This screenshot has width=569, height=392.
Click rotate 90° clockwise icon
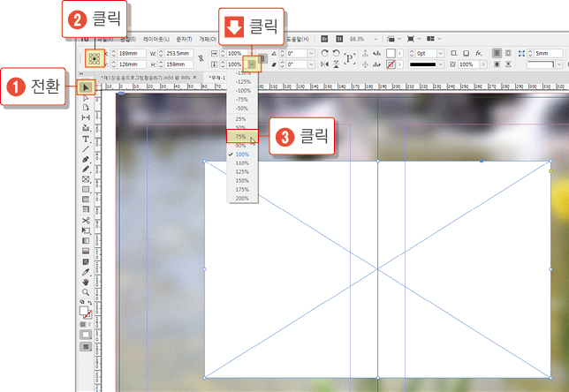click(x=325, y=53)
